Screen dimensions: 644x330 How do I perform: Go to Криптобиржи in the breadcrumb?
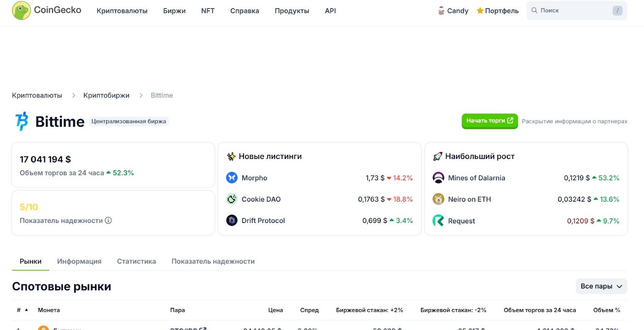point(106,95)
